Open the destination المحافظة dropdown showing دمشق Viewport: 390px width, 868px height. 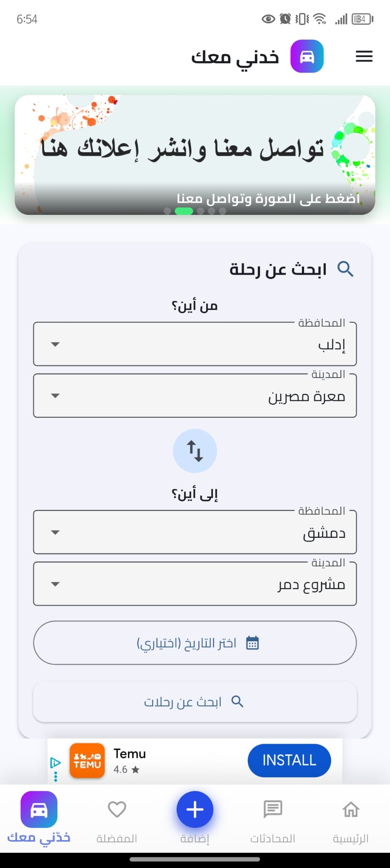click(195, 532)
